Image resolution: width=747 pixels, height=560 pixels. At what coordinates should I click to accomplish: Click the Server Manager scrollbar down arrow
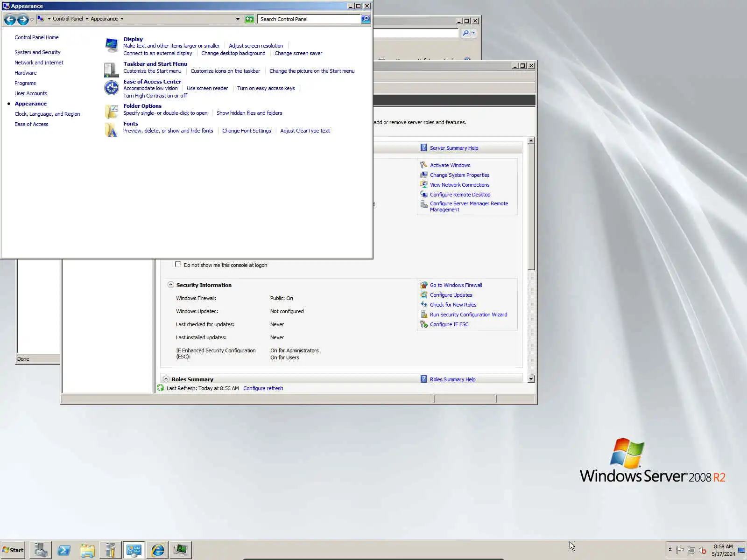click(x=531, y=379)
